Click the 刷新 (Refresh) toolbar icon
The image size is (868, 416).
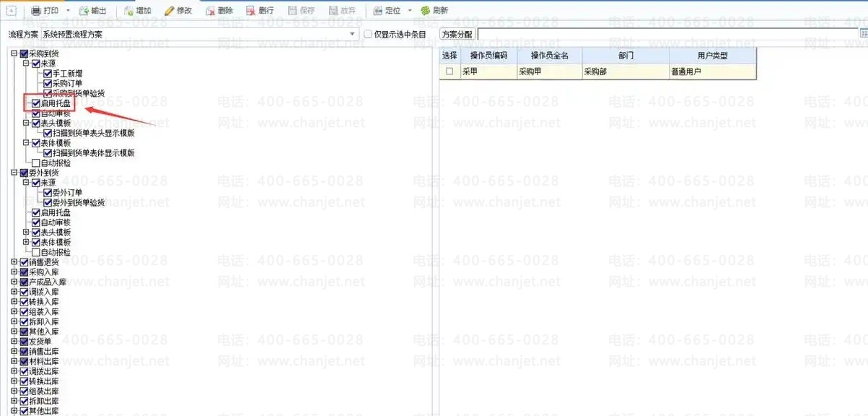(x=426, y=11)
